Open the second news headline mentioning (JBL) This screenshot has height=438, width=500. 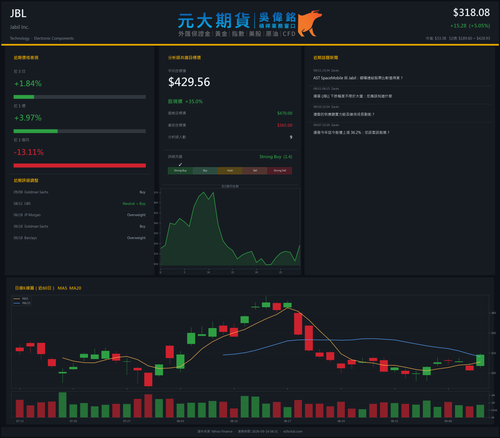352,96
